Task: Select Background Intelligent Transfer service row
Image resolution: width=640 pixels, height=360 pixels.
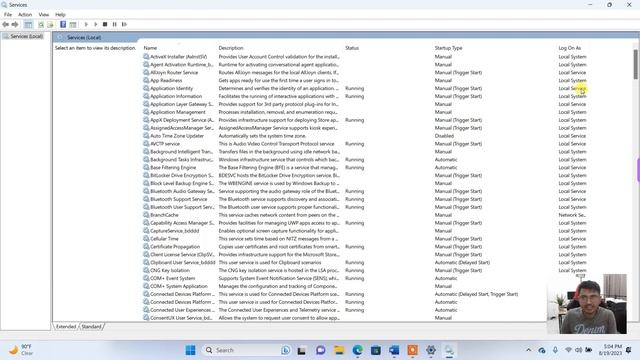Action: pyautogui.click(x=365, y=152)
